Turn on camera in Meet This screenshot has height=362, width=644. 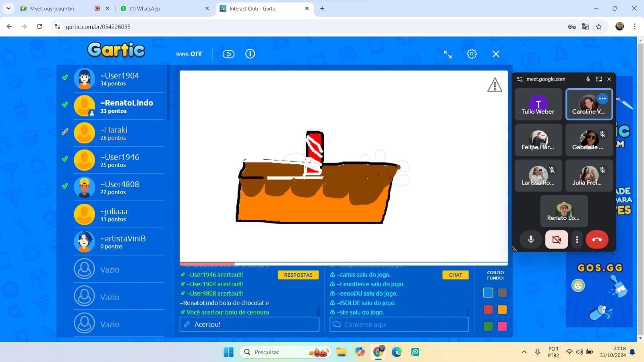pos(557,240)
